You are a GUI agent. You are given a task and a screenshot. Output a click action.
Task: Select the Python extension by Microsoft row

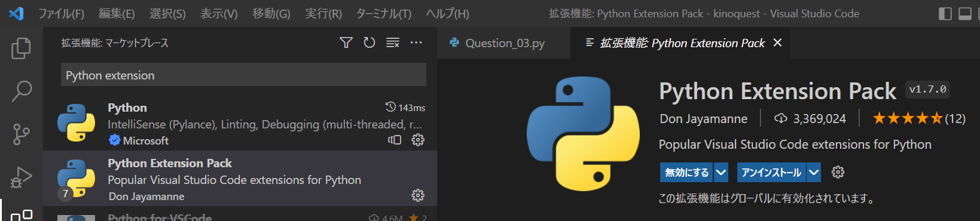click(240, 122)
